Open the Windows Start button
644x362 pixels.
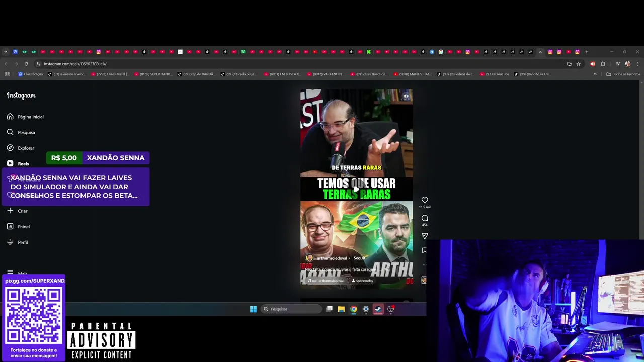click(253, 309)
